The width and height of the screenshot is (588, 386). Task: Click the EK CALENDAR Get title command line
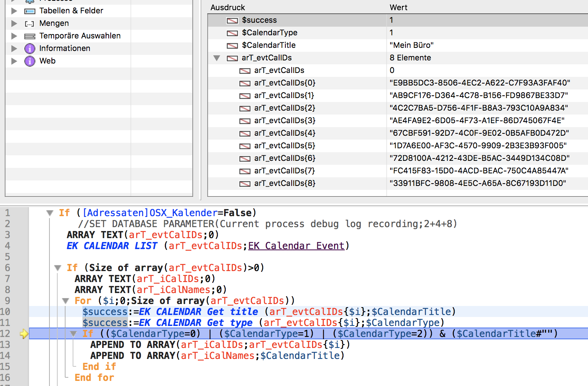(x=269, y=312)
